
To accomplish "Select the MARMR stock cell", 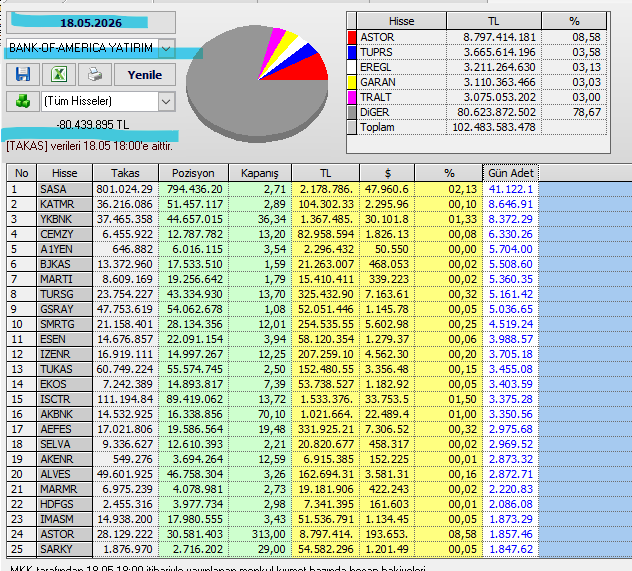I will point(64,489).
